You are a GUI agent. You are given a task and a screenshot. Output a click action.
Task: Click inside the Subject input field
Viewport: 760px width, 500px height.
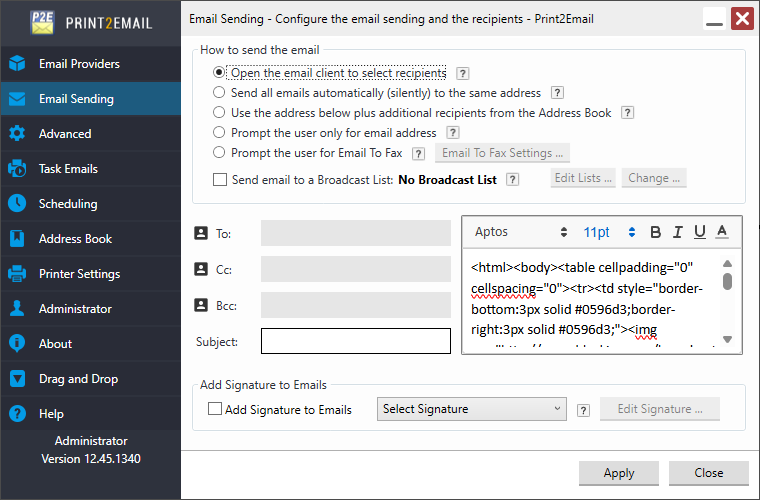356,341
